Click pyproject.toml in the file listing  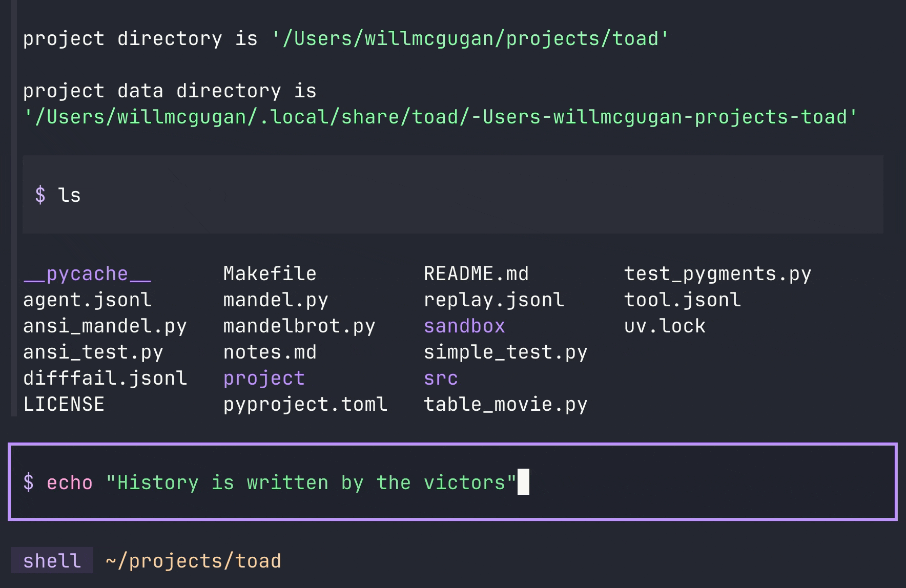click(x=305, y=404)
